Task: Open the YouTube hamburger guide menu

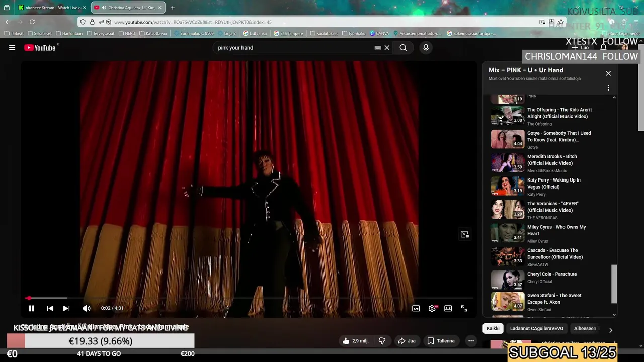Action: 12,48
